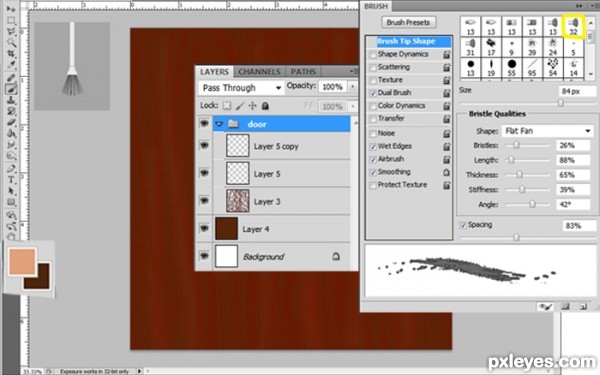Click the lock position move icon
This screenshot has width=600, height=375.
point(252,106)
